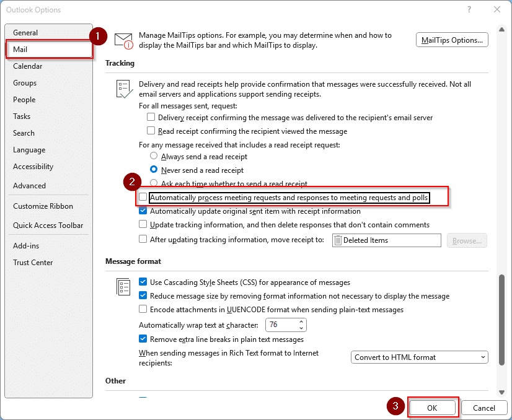Image resolution: width=512 pixels, height=420 pixels.
Task: Open the Search options category
Action: [49, 133]
